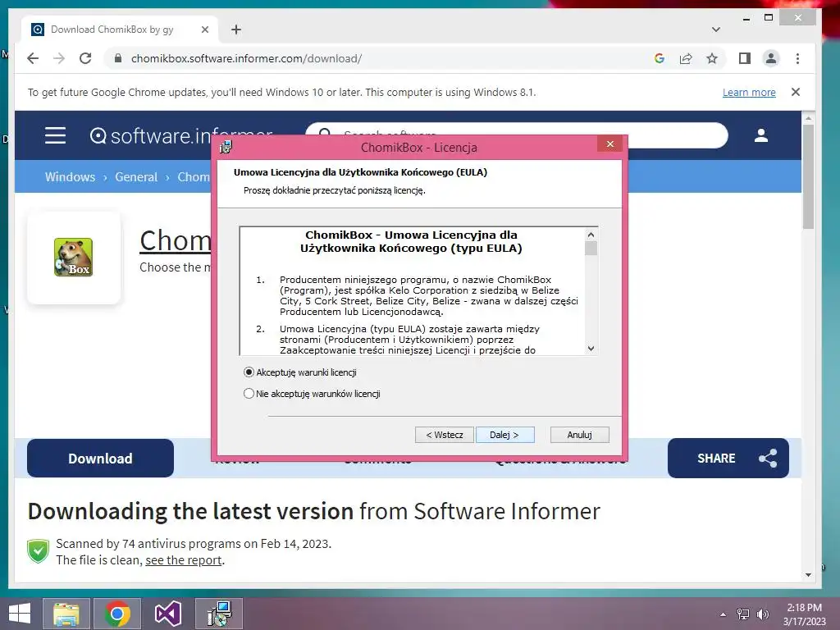840x630 pixels.
Task: Click the web page scrollbar thumb
Action: [x=808, y=177]
